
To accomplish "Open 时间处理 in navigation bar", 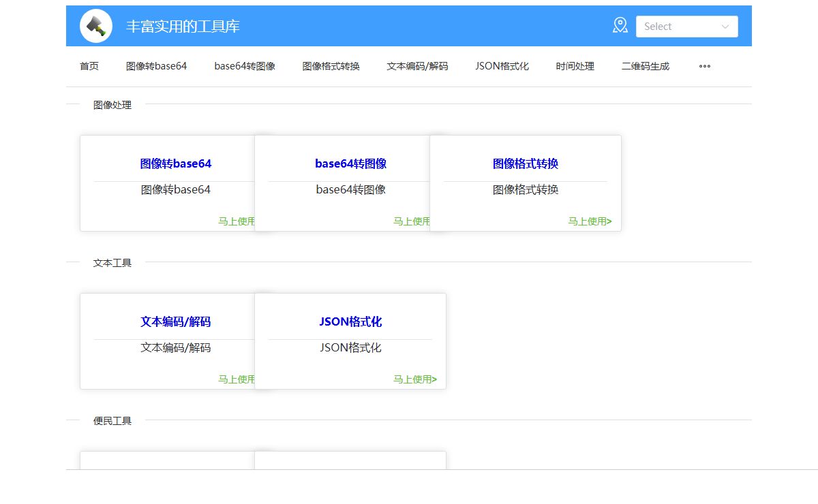I will point(575,66).
